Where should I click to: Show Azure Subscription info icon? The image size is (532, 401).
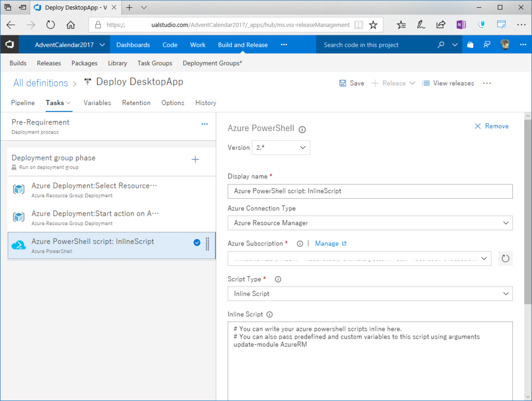(300, 243)
